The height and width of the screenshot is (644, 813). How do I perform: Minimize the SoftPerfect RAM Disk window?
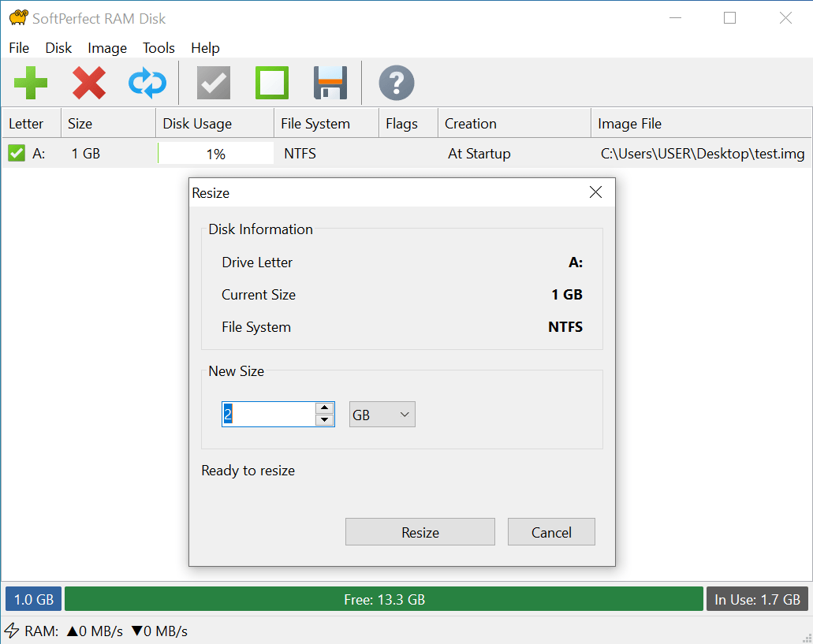(675, 18)
